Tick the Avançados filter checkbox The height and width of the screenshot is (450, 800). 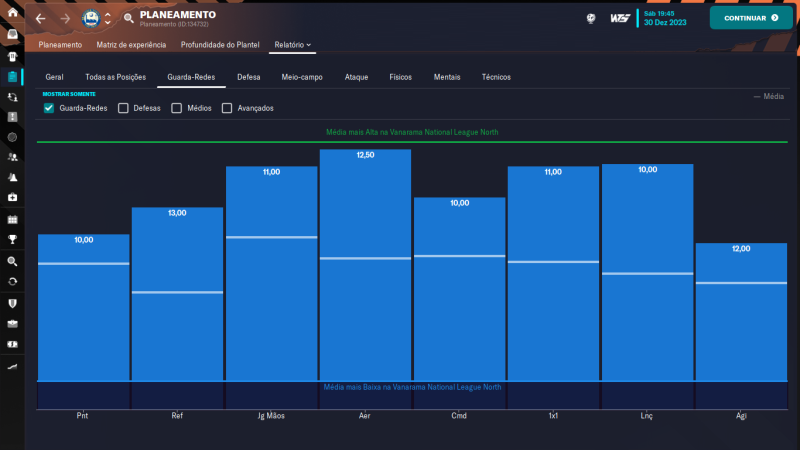pos(227,108)
